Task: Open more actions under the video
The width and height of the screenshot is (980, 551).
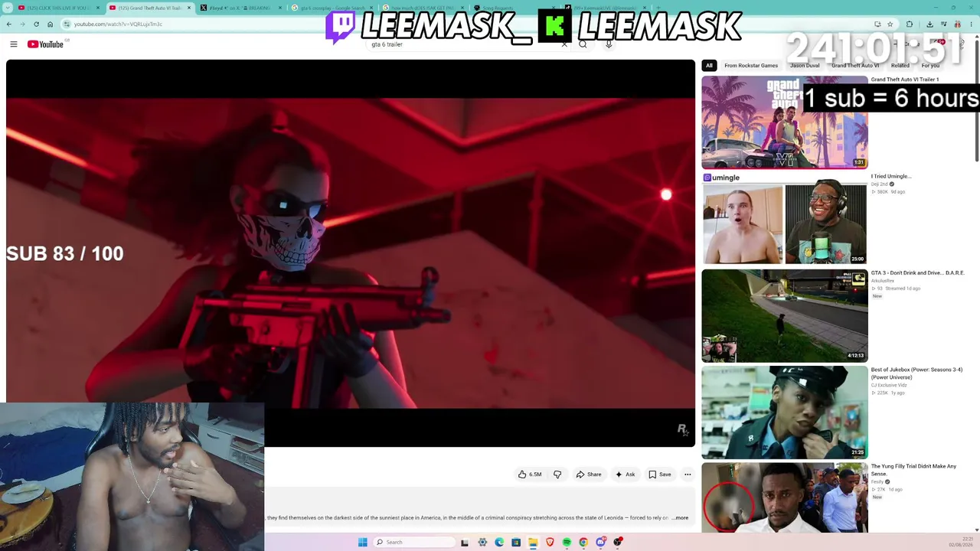Action: (x=688, y=474)
